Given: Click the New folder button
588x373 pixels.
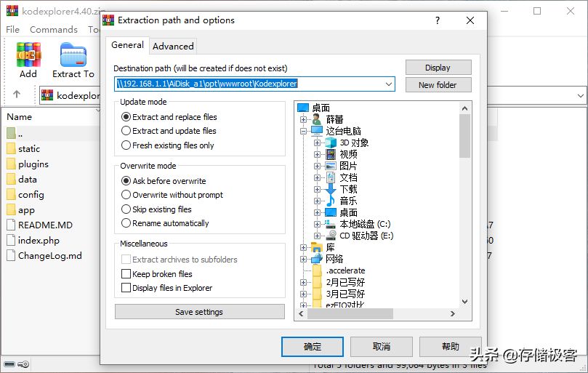Looking at the screenshot, I should (x=438, y=85).
